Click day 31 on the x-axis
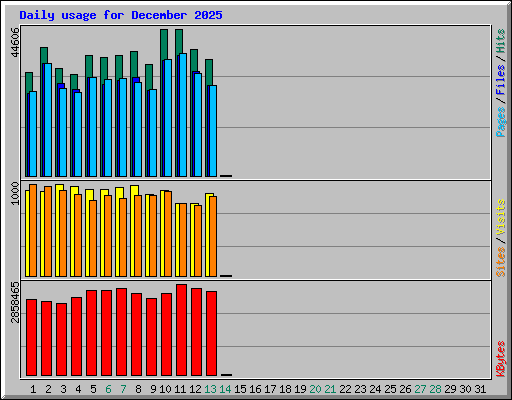The width and height of the screenshot is (512, 400). [480, 389]
